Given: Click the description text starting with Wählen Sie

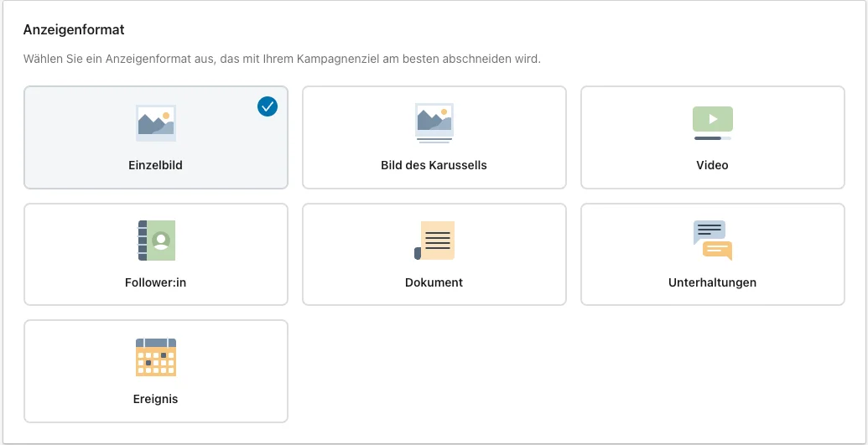Looking at the screenshot, I should [x=282, y=59].
